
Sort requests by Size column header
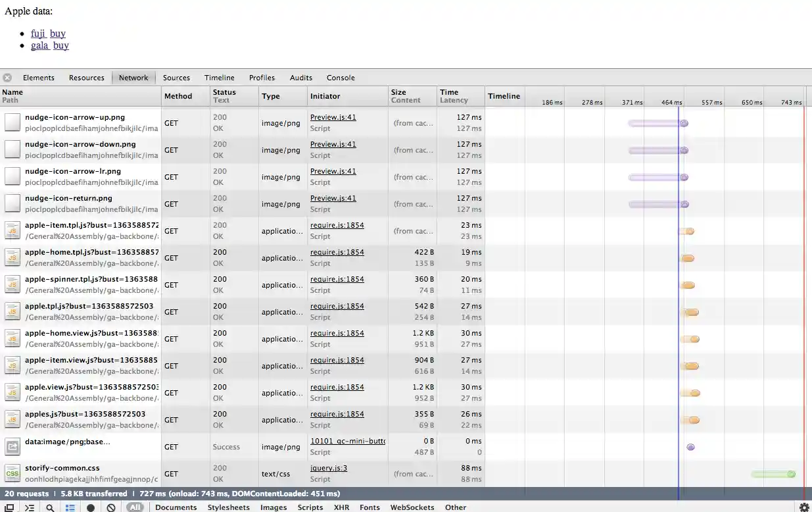click(398, 92)
